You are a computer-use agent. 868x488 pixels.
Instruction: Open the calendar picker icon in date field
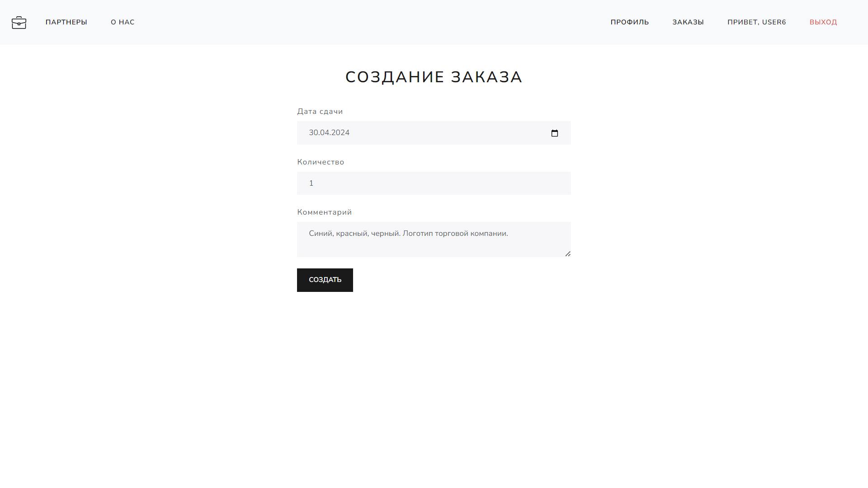pos(555,133)
